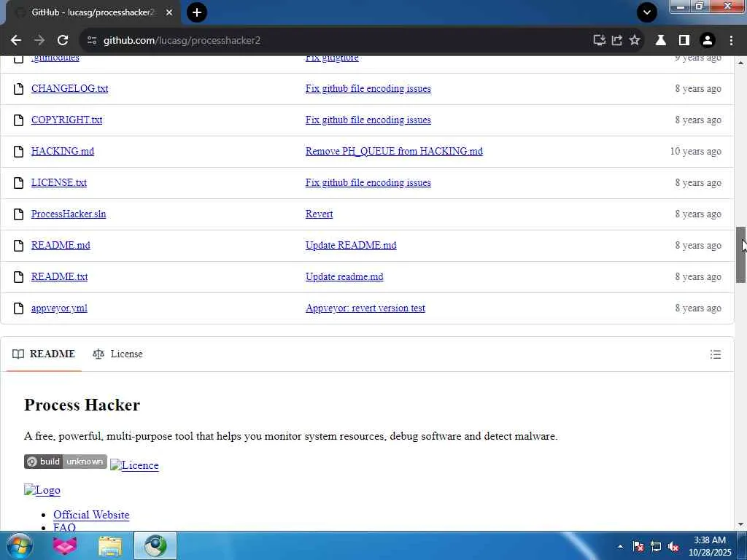Switch to the License tab

click(117, 354)
